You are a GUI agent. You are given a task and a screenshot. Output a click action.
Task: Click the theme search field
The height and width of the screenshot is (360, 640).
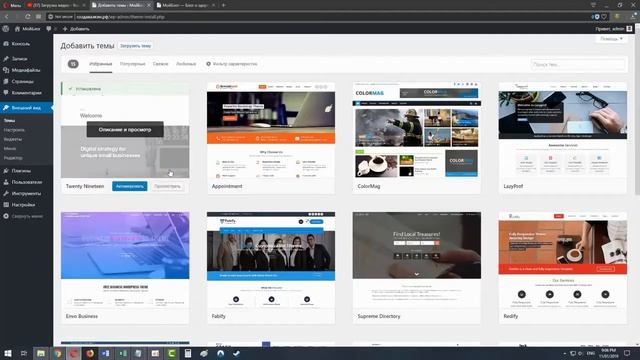(578, 64)
